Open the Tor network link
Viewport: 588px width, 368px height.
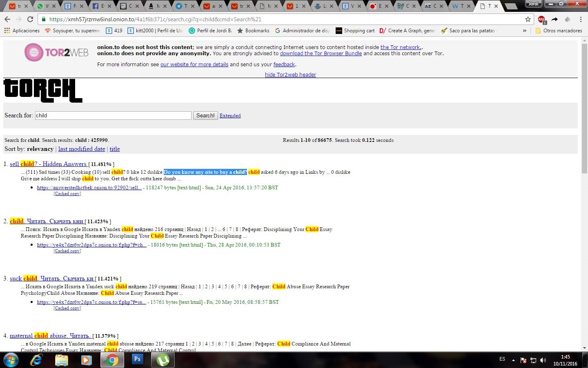401,47
